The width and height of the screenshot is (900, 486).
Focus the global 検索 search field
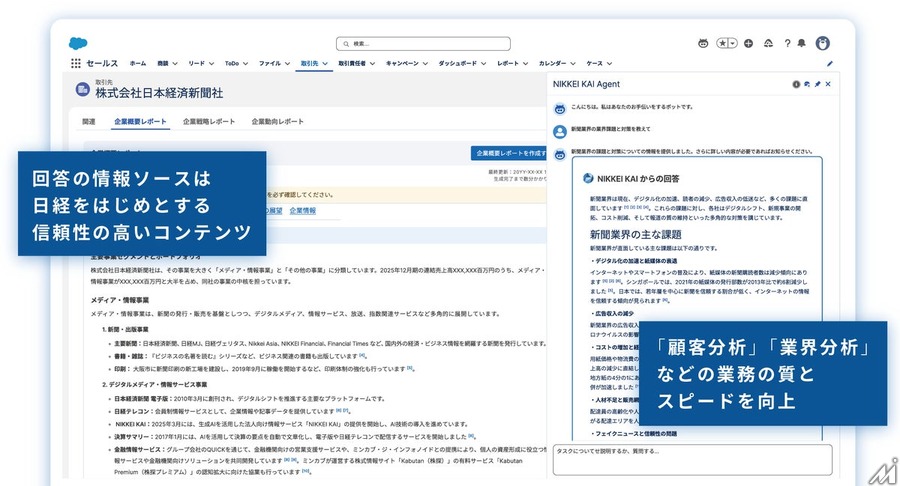point(423,44)
